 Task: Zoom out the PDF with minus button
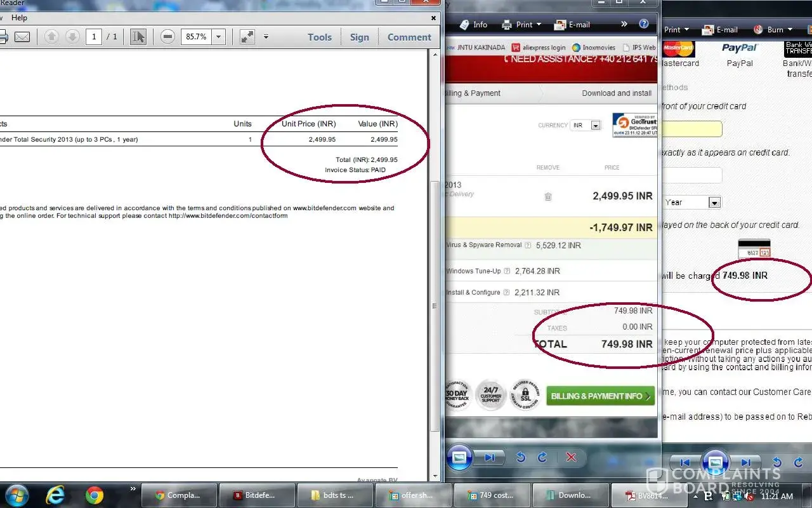[x=167, y=37]
